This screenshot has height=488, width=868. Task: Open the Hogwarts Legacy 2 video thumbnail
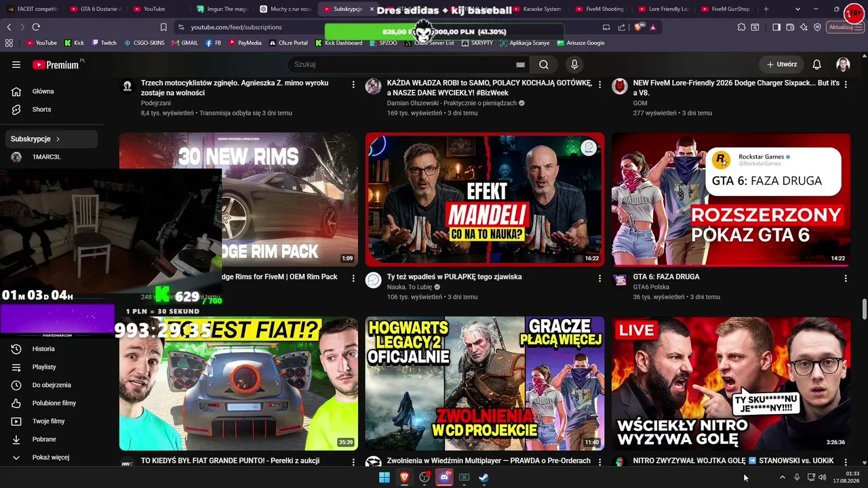pos(485,384)
